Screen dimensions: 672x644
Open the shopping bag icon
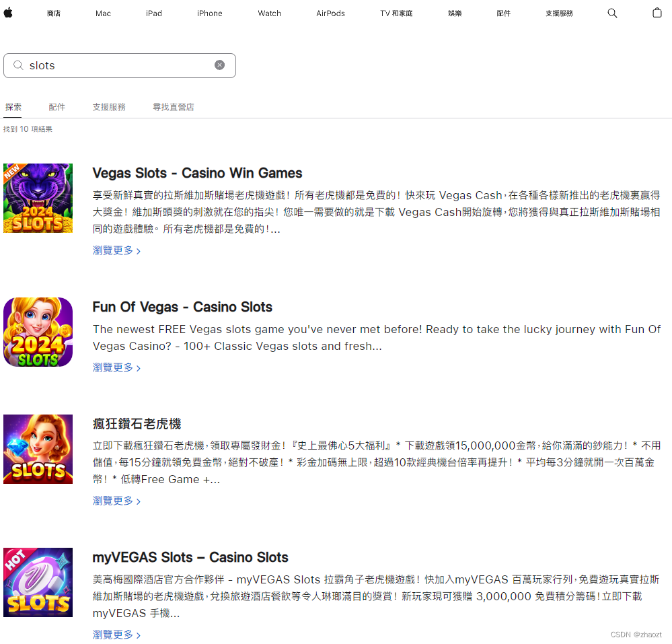pyautogui.click(x=657, y=13)
